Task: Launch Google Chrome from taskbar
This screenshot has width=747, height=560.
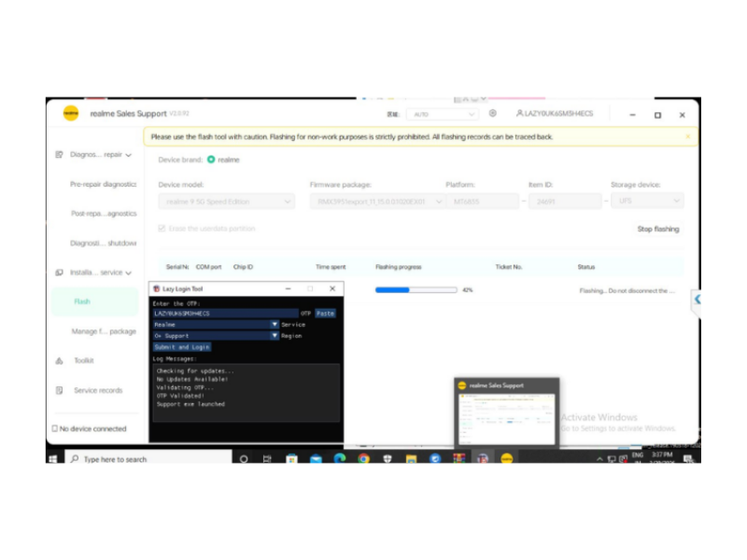Action: 363,458
